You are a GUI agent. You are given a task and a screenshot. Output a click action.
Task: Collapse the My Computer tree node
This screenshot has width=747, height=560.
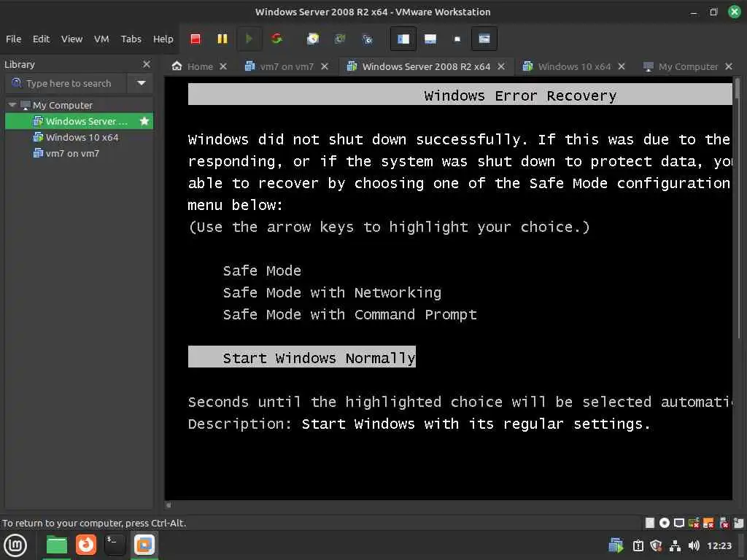12,105
